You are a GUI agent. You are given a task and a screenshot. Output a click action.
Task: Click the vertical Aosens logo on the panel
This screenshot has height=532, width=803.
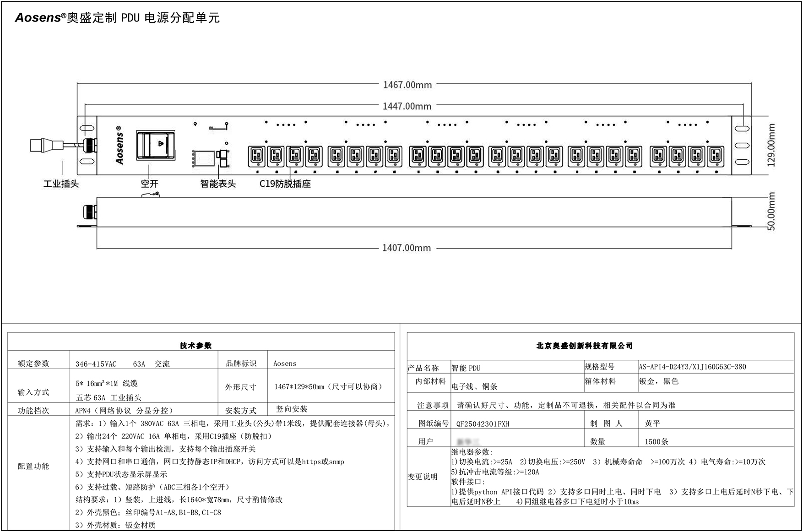[119, 145]
